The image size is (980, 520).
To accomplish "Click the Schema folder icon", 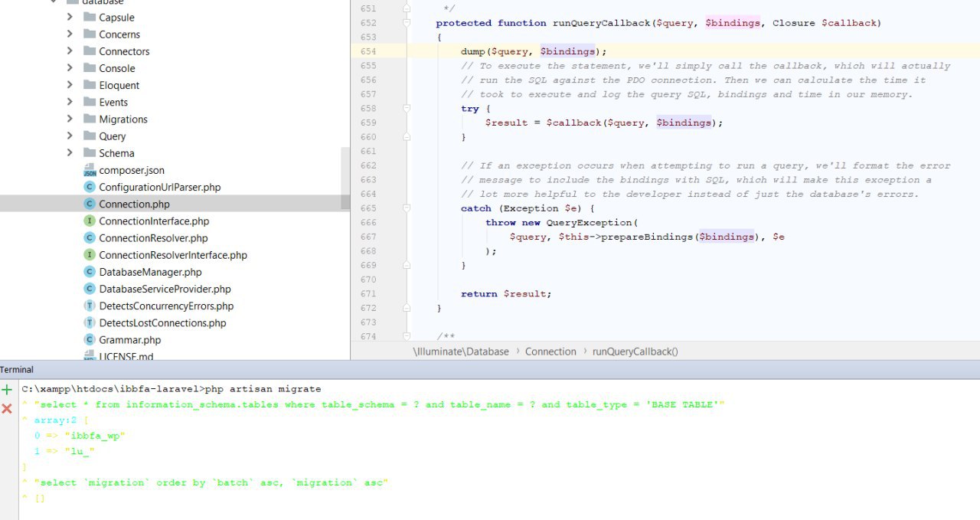I will click(90, 152).
